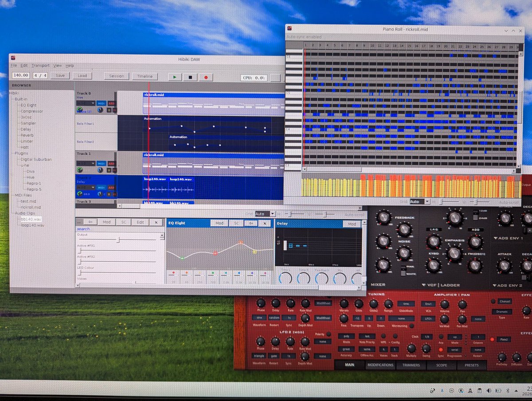Click the effects Diffusion knob

516,357
